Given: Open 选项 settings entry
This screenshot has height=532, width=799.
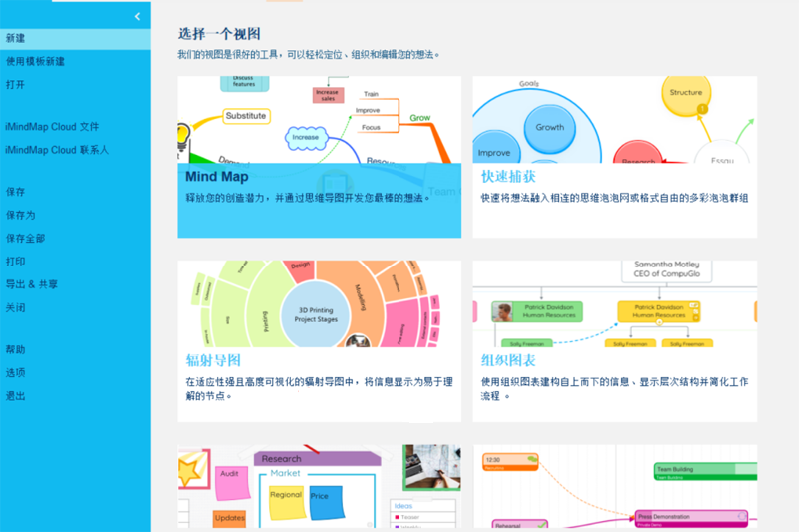Looking at the screenshot, I should (75, 372).
